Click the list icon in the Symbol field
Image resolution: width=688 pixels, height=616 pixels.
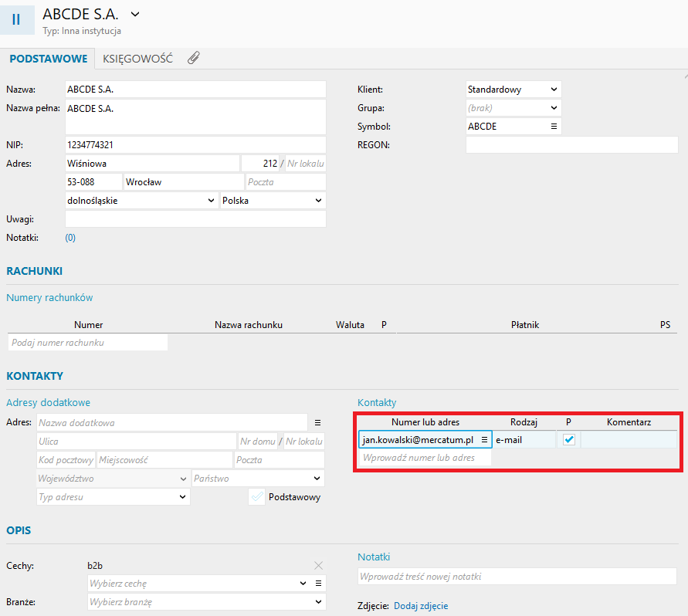tap(553, 127)
